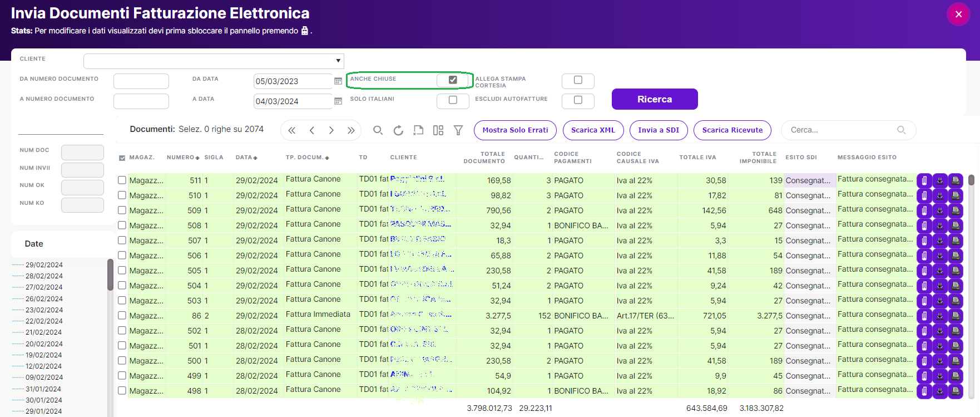Click paperclip icon for document 498

pyautogui.click(x=924, y=391)
